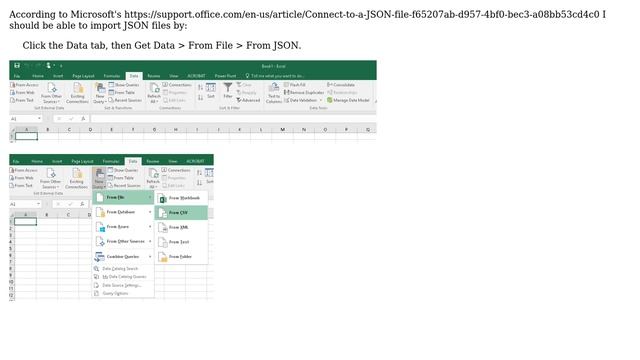The image size is (640, 360).
Task: Open Page Layout tab in upper Excel screenshot
Action: (x=83, y=76)
